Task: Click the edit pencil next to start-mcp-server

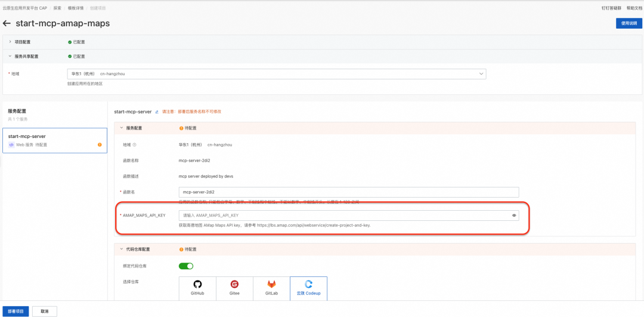Action: tap(157, 112)
